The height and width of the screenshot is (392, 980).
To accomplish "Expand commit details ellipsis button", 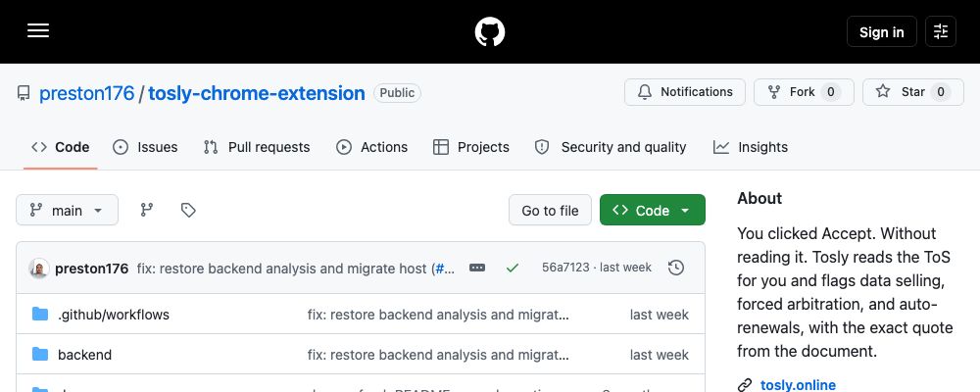I will (x=477, y=268).
